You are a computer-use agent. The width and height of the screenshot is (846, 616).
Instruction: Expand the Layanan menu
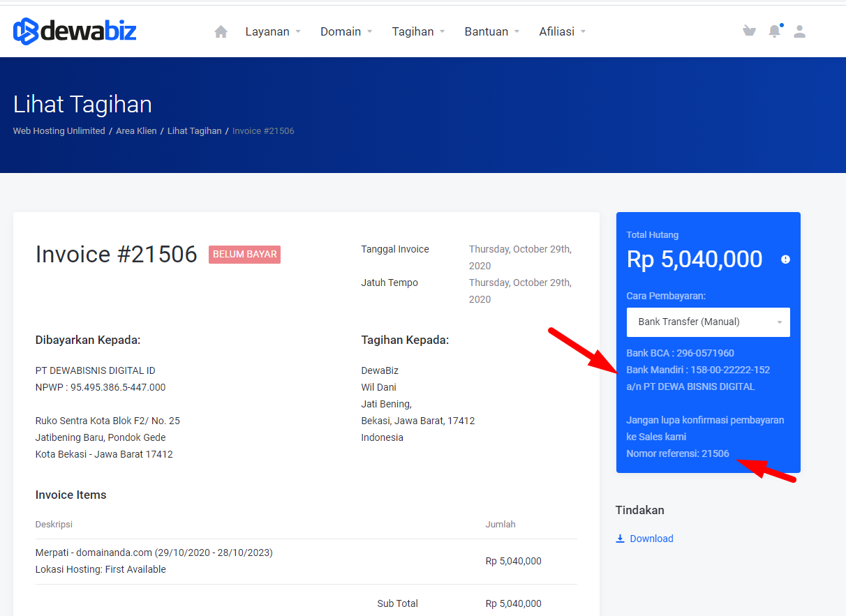pos(272,31)
